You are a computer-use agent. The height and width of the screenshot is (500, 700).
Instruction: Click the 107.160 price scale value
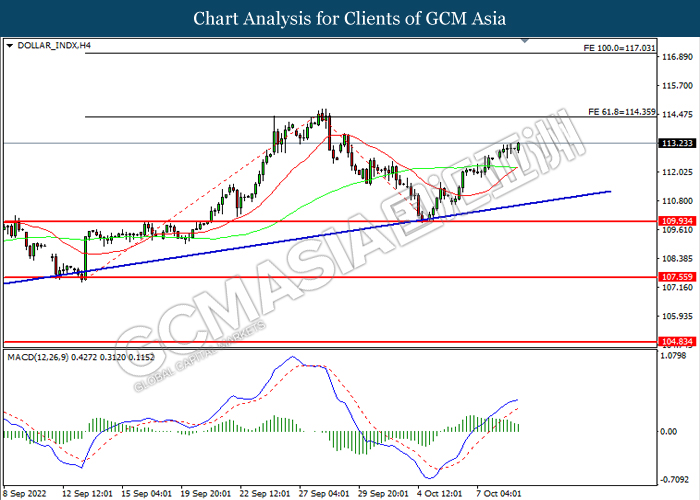(x=677, y=288)
